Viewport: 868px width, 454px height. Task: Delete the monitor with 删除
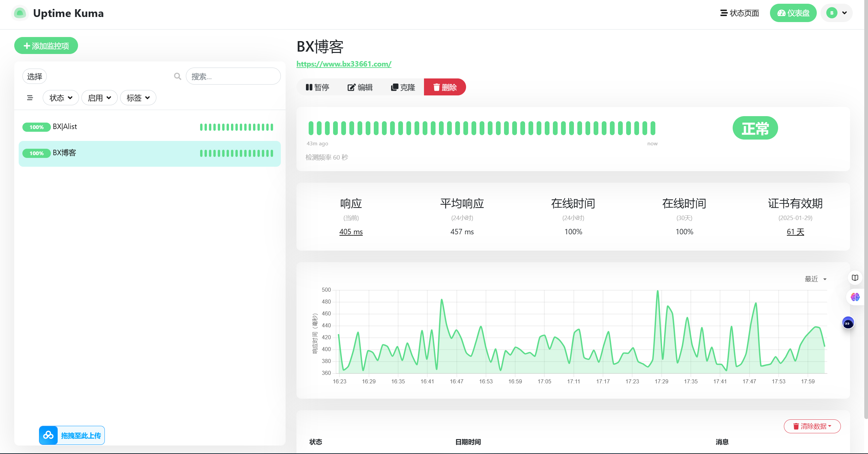[445, 87]
